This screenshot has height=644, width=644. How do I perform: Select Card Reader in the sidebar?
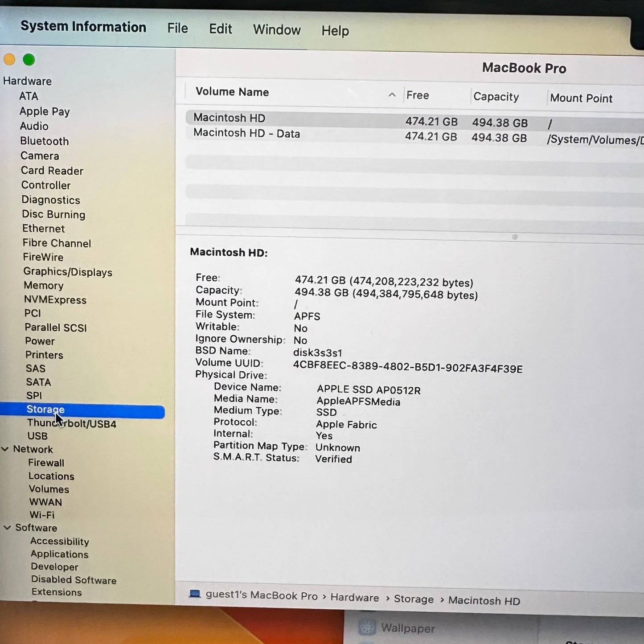click(52, 171)
